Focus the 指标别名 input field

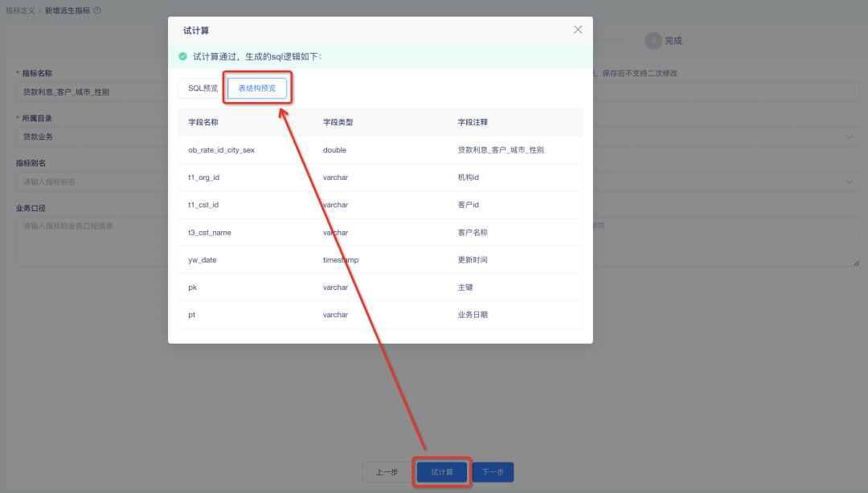(x=88, y=182)
